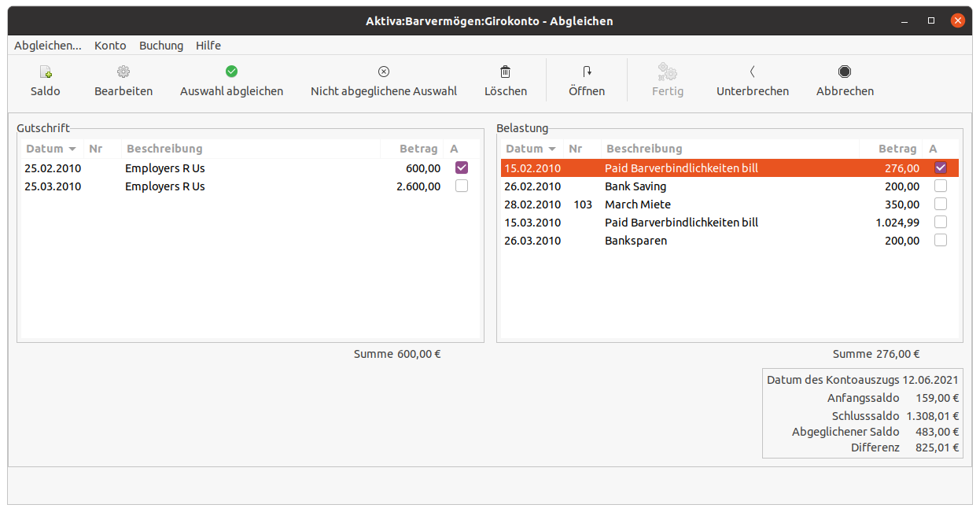
Task: Click the Nicht abgeglichene Auswahl icon
Action: 384,72
